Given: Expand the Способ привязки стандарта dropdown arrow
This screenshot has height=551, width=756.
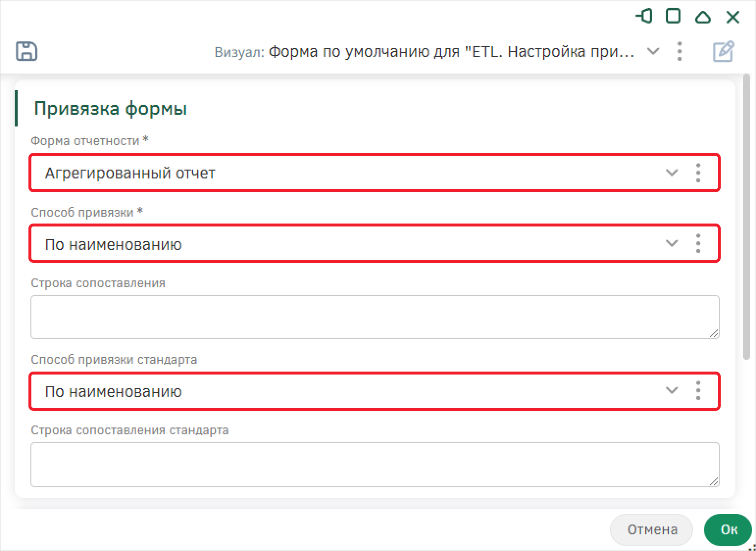Looking at the screenshot, I should click(x=672, y=390).
